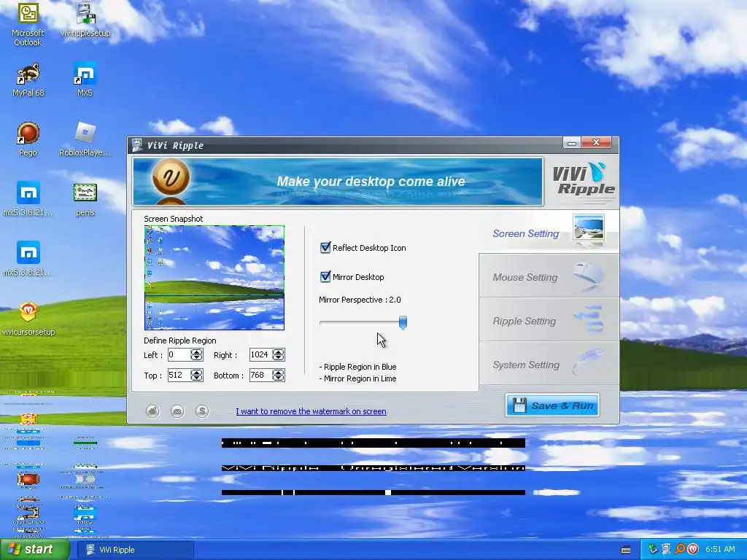Select the vivicursorsetup desktop icon

point(28,319)
